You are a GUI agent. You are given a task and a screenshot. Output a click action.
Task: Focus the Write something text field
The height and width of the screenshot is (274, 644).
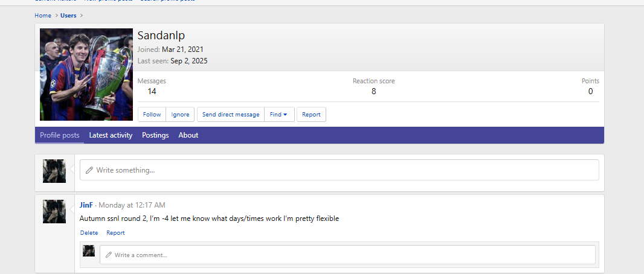click(339, 170)
